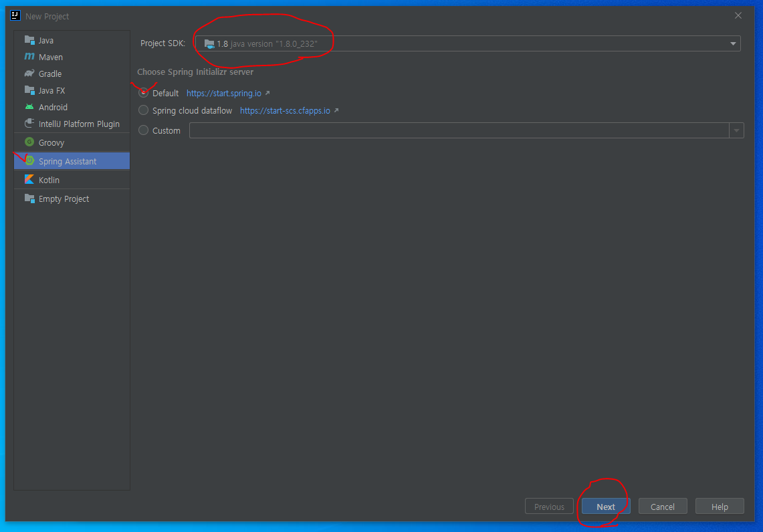Click inside the Custom server URL field
Viewport: 763px width, 532px height.
459,130
